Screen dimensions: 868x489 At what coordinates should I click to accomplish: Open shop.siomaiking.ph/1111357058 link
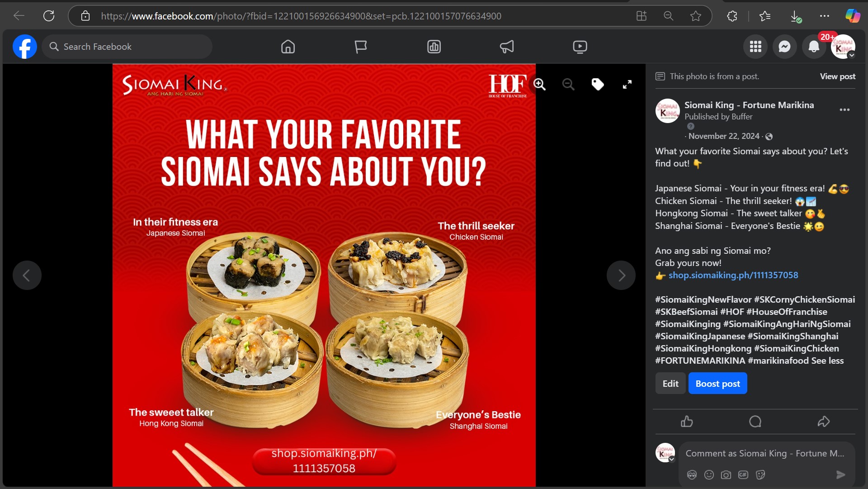click(733, 275)
